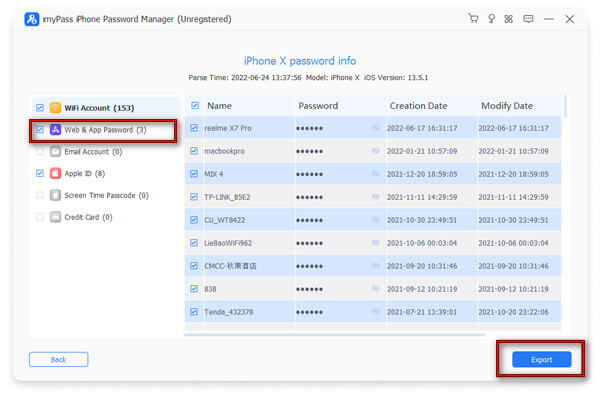Image resolution: width=600 pixels, height=393 pixels.
Task: Uncheck the LieBaoWiFi962 row checkbox
Action: (194, 243)
